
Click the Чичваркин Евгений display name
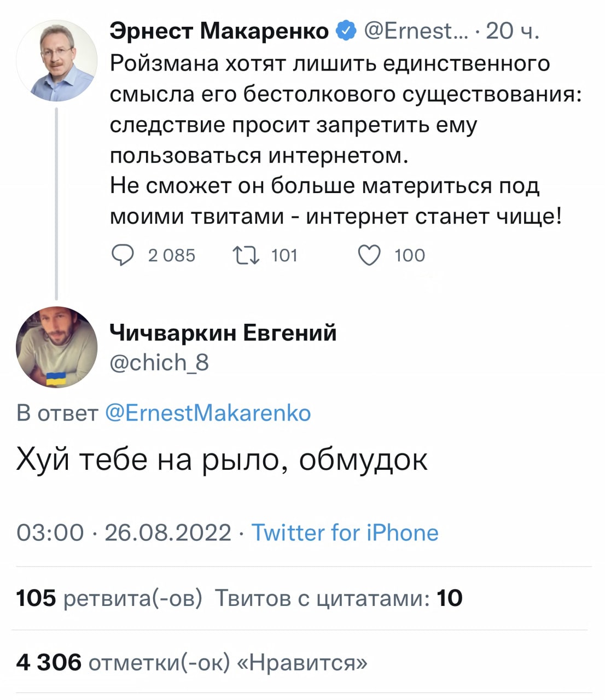223,332
